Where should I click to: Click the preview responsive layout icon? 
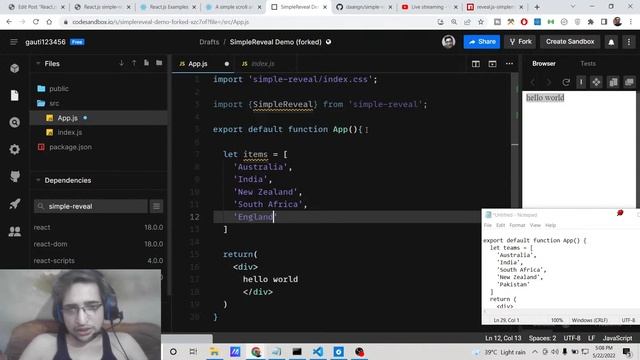613,82
